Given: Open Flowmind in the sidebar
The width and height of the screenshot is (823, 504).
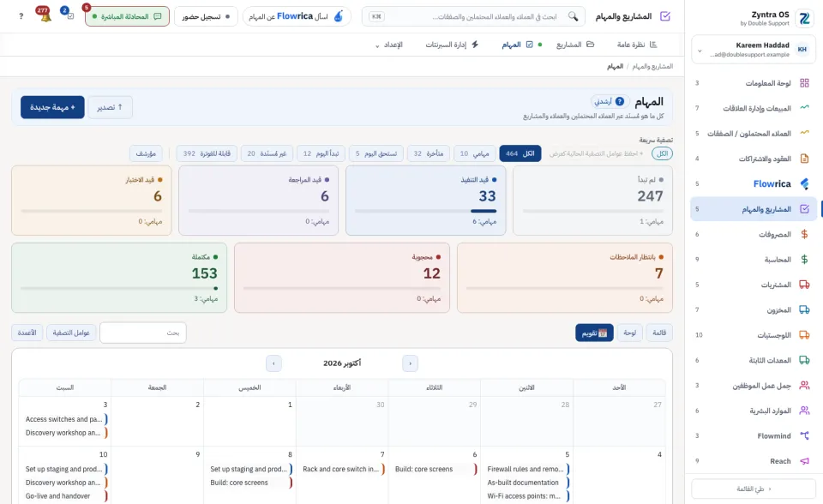Looking at the screenshot, I should (753, 435).
